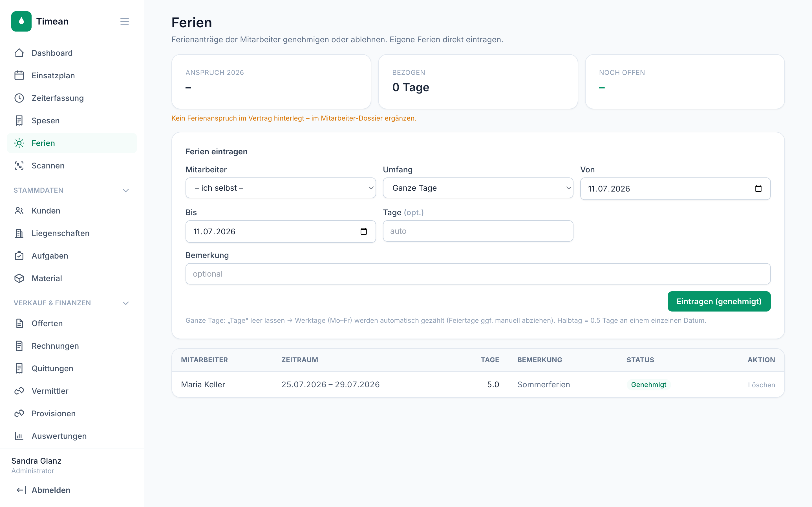
Task: Click the Scannen scan icon
Action: [x=19, y=166]
